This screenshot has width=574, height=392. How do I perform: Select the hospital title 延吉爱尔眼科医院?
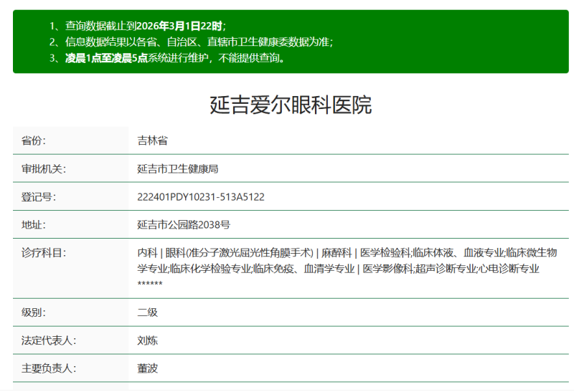pos(291,105)
